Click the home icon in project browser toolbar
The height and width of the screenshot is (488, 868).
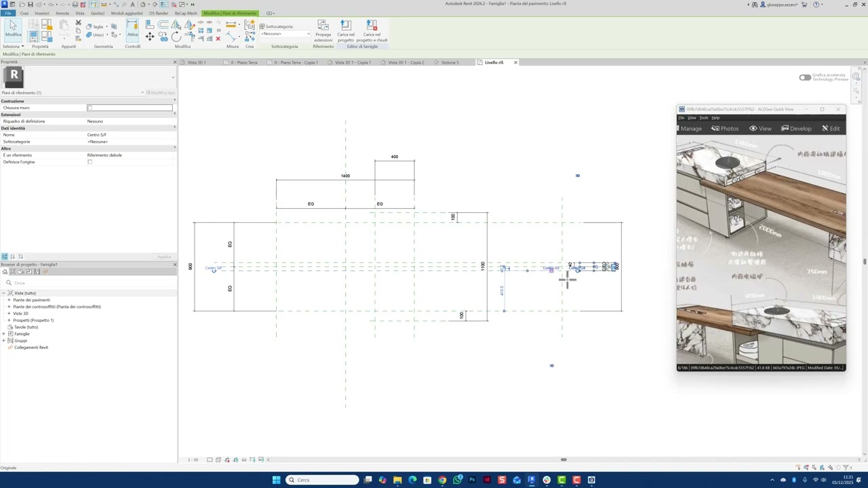point(5,272)
